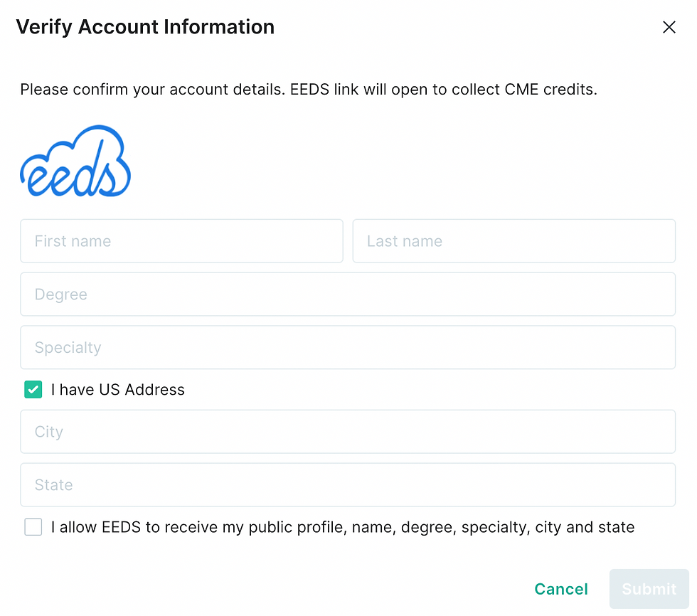Click the "public profile" words in consent label

click(297, 527)
